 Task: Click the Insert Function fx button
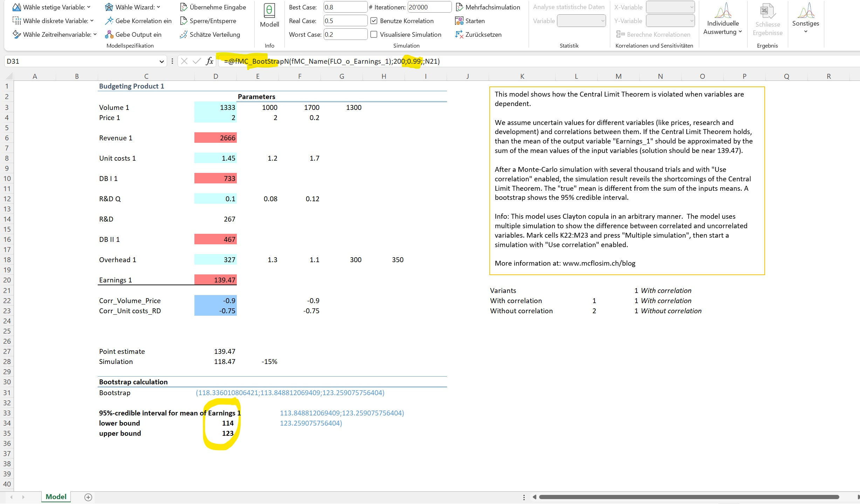(209, 61)
